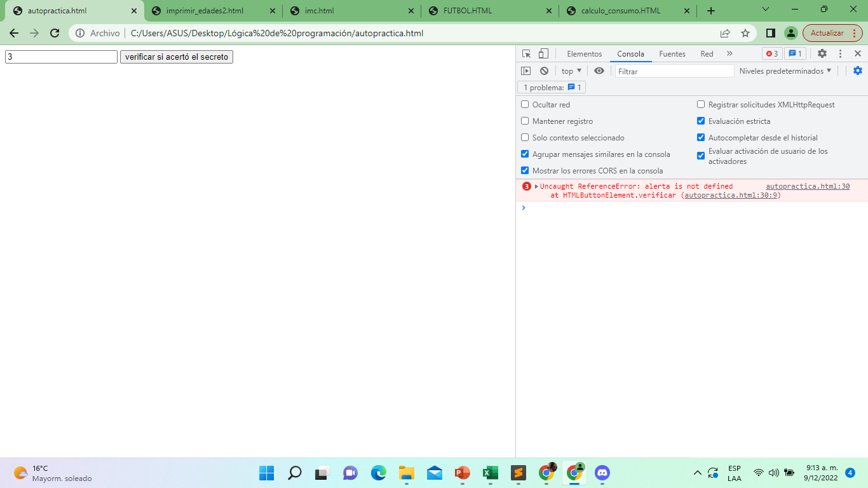Image resolution: width=868 pixels, height=488 pixels.
Task: Check Solo contexto seleccionado
Action: (525, 137)
